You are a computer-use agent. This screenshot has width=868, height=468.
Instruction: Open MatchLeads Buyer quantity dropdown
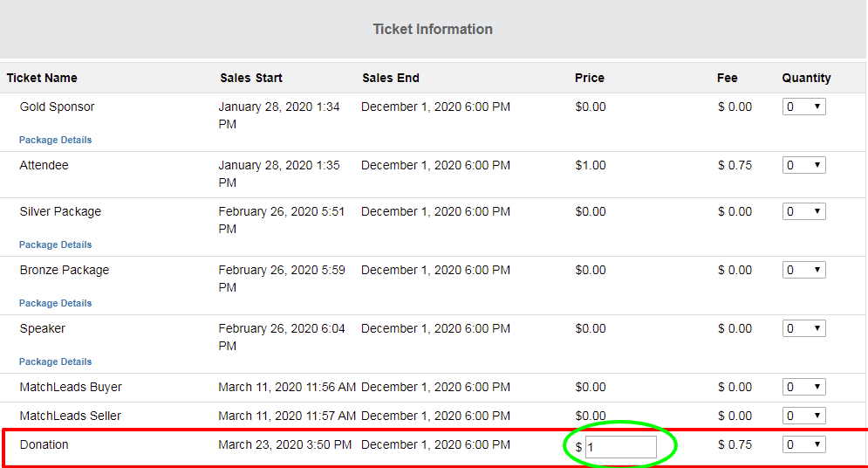click(x=803, y=387)
